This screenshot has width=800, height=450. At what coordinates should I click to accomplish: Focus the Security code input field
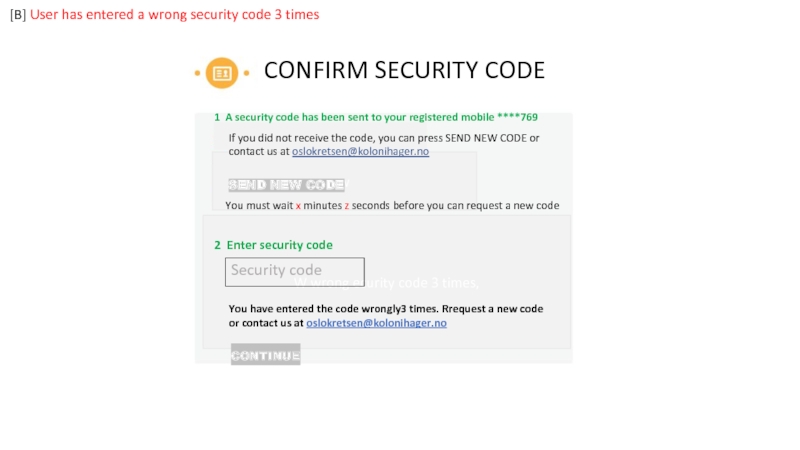294,271
